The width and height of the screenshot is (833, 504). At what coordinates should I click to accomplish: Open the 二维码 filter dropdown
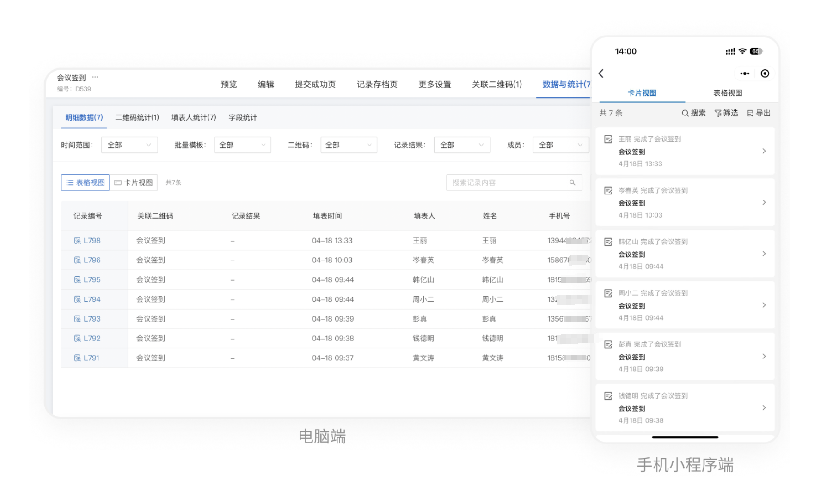[x=349, y=145]
